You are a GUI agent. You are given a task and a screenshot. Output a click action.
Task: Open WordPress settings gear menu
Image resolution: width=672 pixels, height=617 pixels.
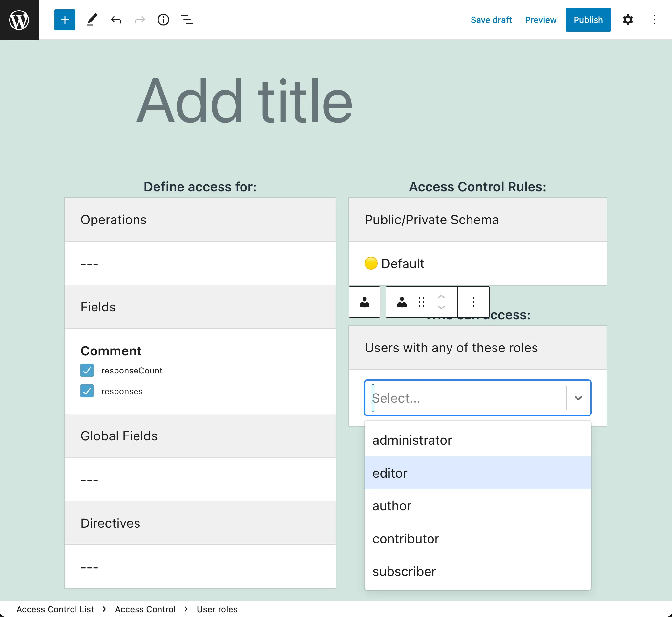[628, 20]
